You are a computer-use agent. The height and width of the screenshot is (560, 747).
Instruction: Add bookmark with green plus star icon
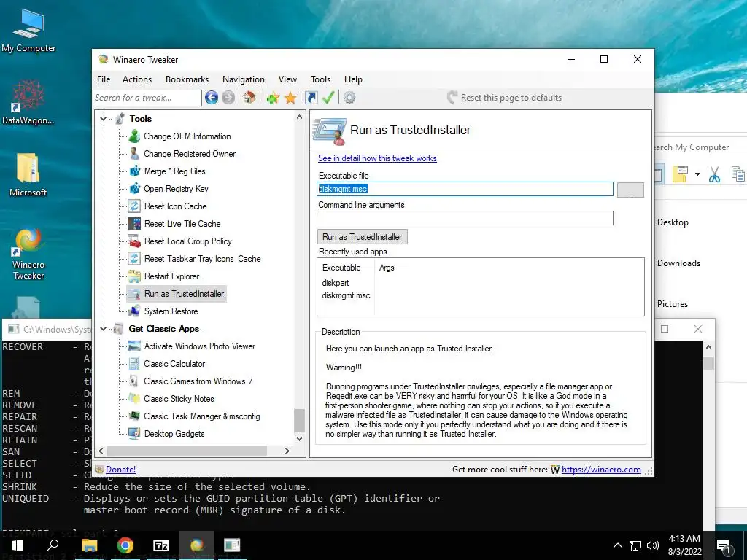[273, 98]
